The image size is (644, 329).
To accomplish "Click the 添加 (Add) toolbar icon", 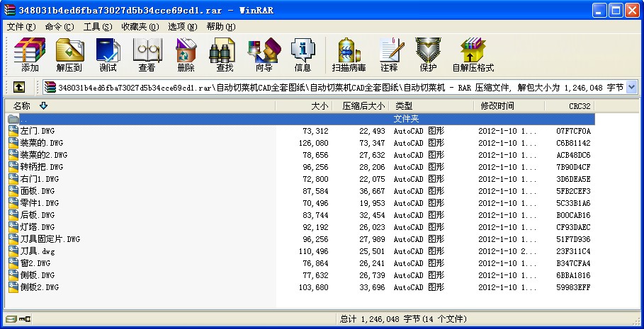I will tap(30, 55).
